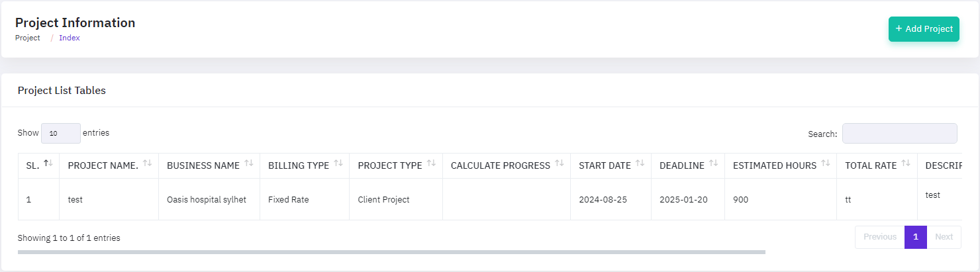Click Billing Type sort arrows
The width and height of the screenshot is (980, 272).
point(338,163)
